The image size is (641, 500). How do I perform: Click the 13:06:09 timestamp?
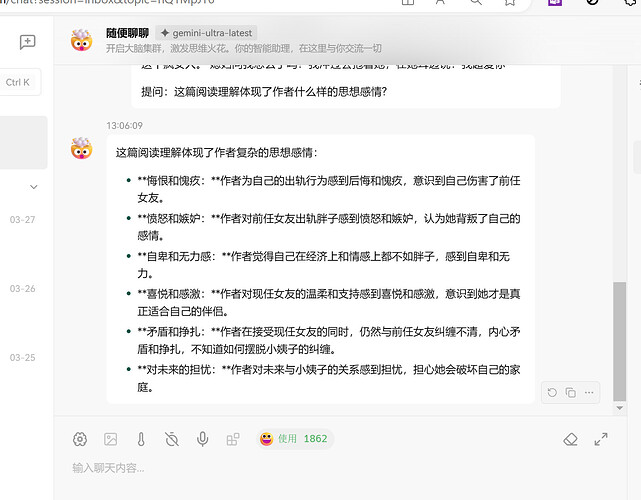point(124,126)
